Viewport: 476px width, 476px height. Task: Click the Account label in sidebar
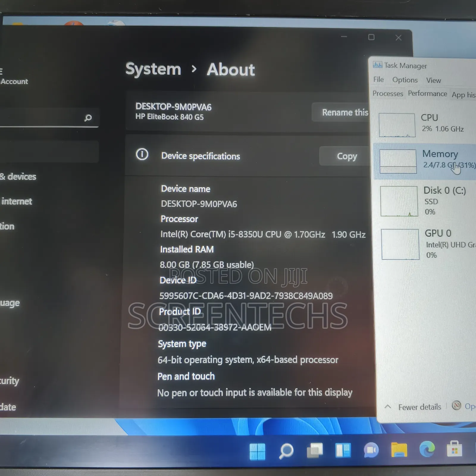pos(14,82)
